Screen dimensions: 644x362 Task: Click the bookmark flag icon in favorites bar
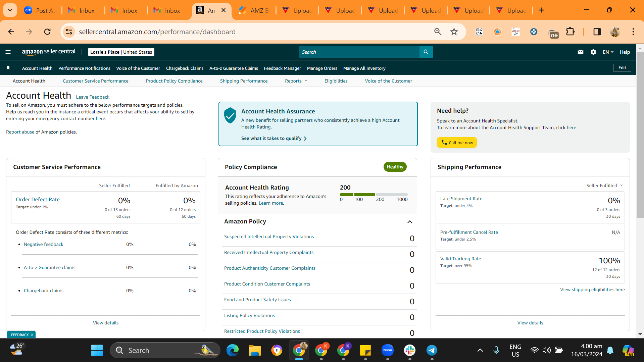pyautogui.click(x=8, y=68)
